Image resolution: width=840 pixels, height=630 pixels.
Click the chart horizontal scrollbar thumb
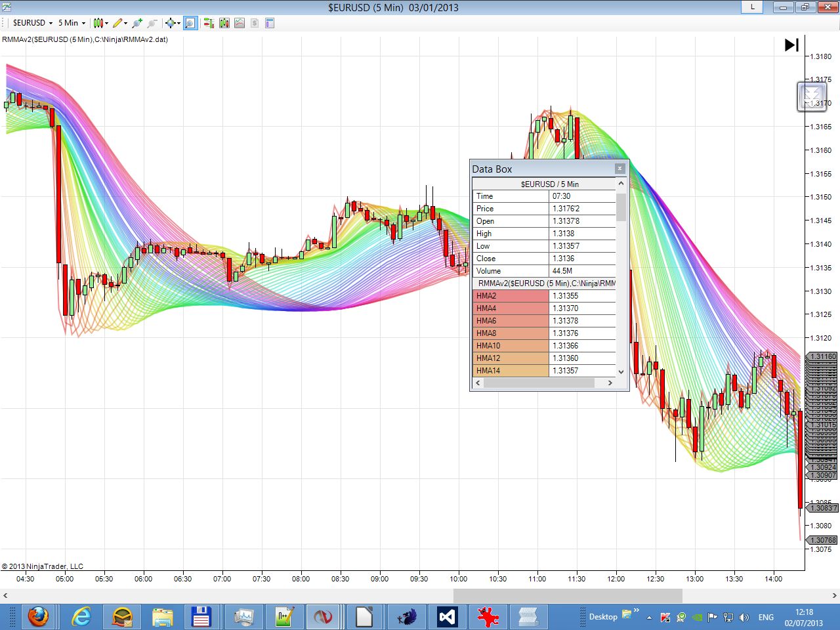(568, 595)
